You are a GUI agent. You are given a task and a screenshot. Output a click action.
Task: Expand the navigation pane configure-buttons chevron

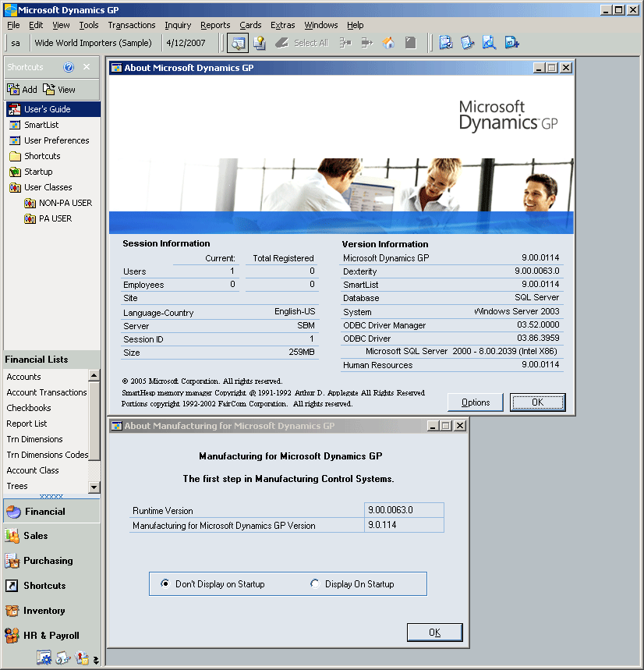[96, 660]
